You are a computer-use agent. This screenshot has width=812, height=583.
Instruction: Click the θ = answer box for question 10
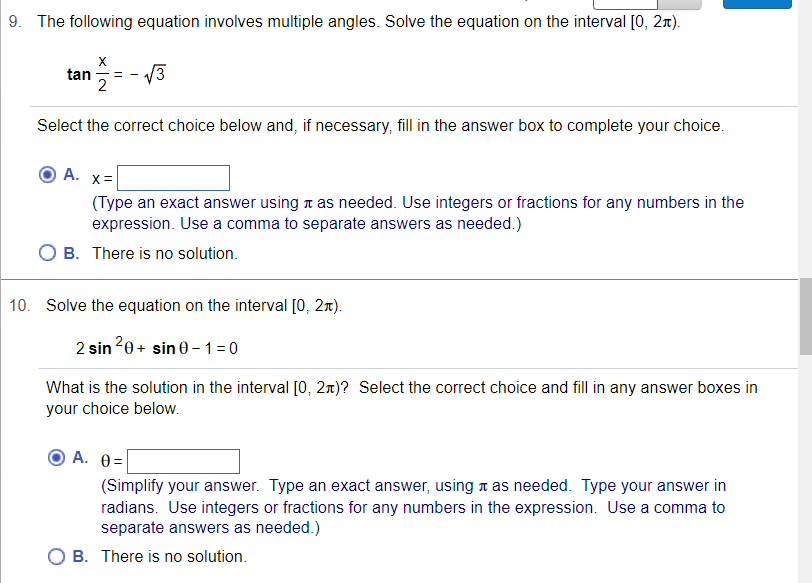coord(183,461)
